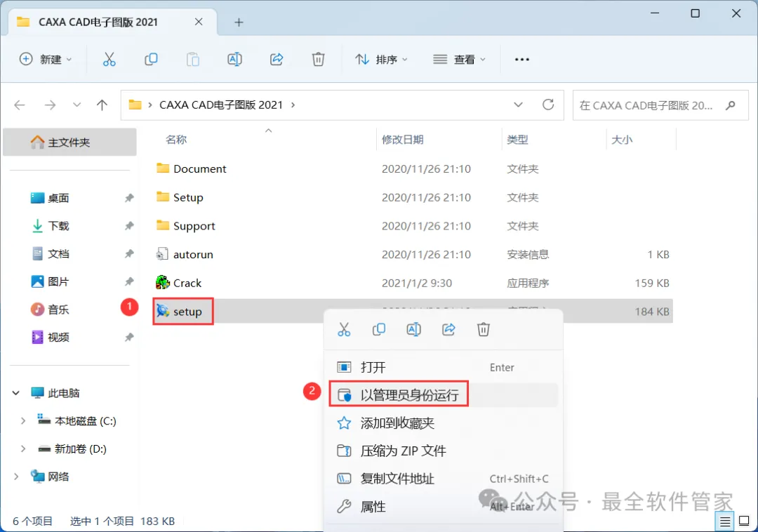Open 文档 in the sidebar
Screen dimensions: 758x532
point(58,253)
